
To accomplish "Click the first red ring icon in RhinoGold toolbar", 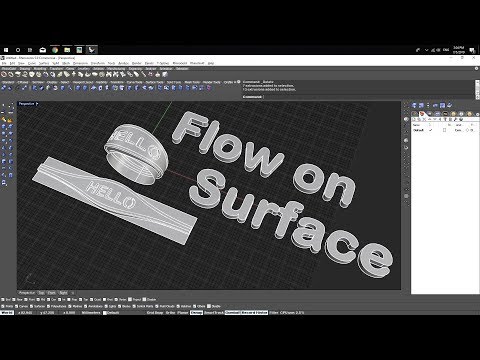I will tap(4, 75).
